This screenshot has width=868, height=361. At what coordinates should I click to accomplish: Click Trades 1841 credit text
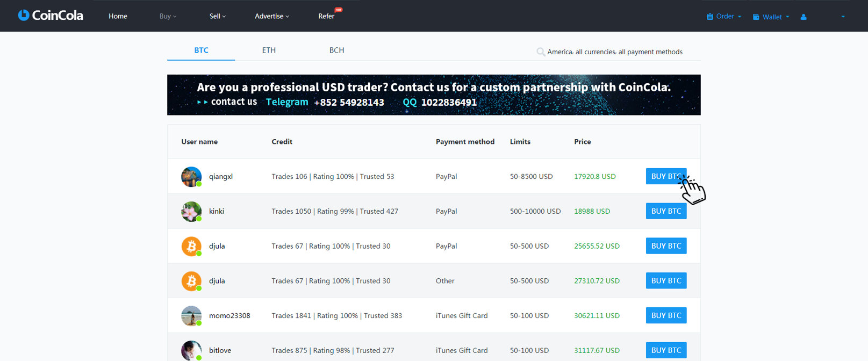click(x=337, y=316)
